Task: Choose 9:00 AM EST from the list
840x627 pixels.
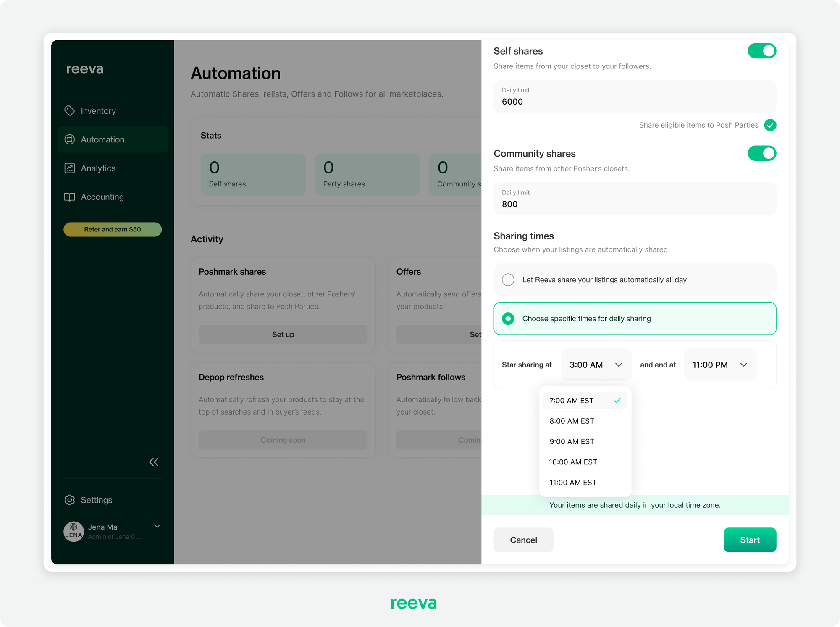Action: point(585,442)
